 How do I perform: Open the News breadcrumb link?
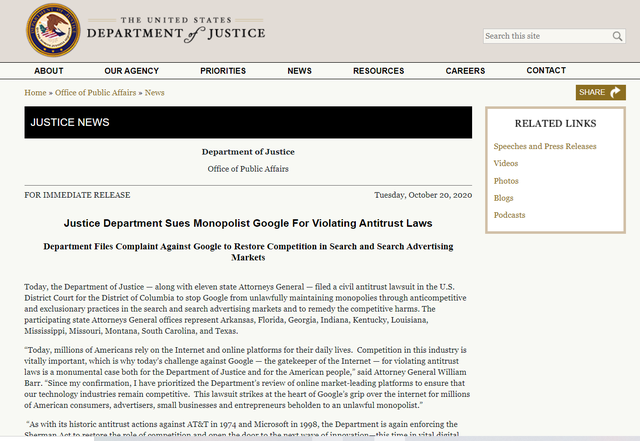click(x=154, y=93)
